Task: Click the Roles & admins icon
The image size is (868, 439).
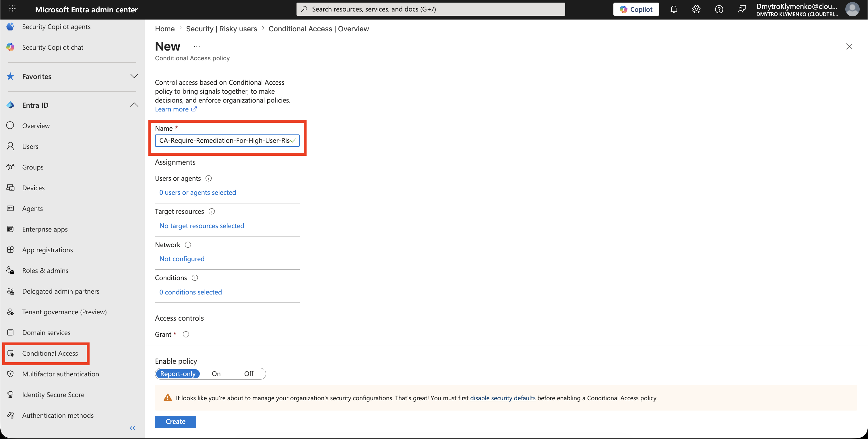Action: (10, 270)
